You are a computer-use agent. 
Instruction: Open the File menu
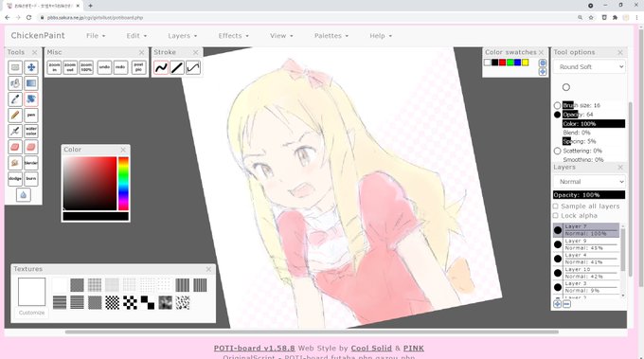96,36
